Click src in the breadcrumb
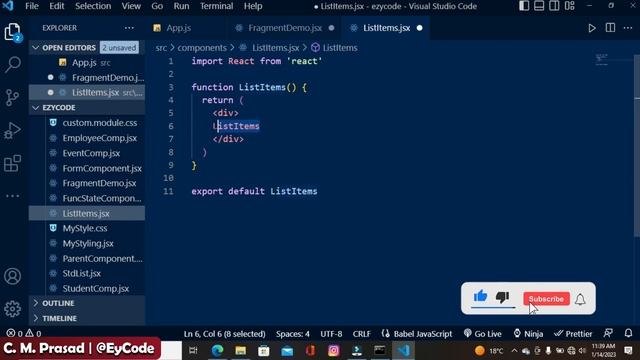This screenshot has width=640, height=360. click(161, 48)
